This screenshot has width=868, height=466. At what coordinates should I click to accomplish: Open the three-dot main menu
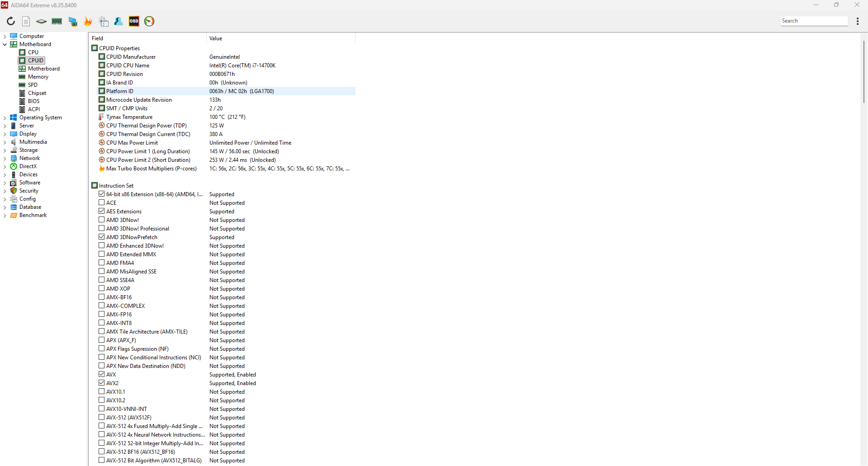[858, 21]
